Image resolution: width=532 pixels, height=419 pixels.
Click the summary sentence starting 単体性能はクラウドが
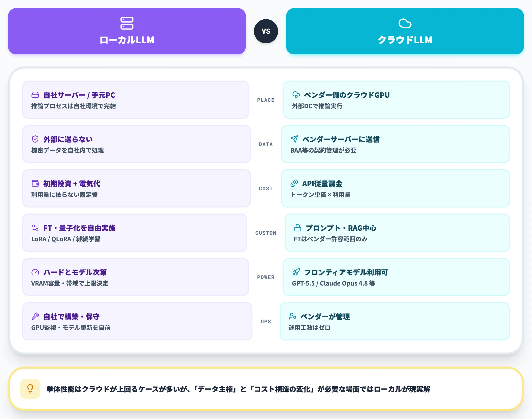click(x=238, y=389)
